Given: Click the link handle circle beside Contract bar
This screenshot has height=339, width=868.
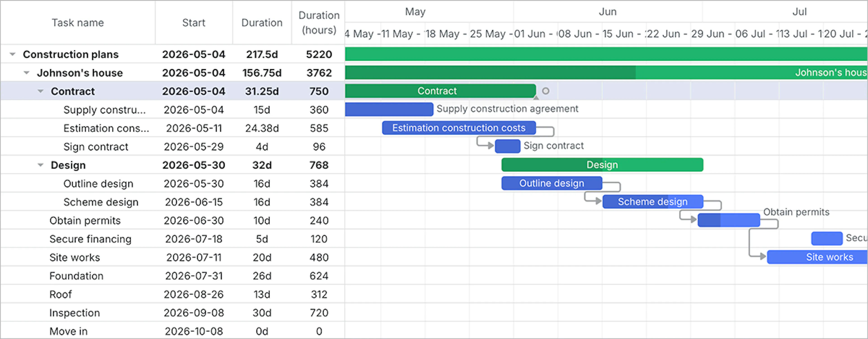Looking at the screenshot, I should point(545,91).
